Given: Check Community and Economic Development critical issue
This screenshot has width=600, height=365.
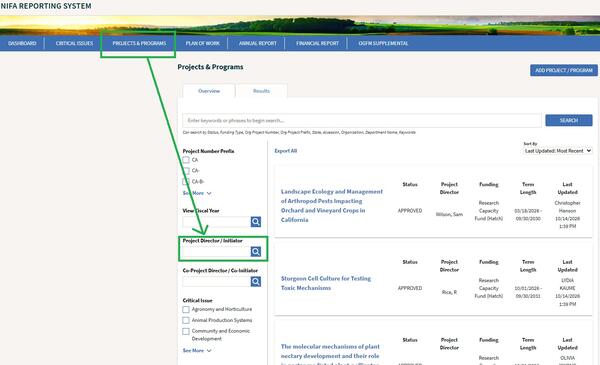Looking at the screenshot, I should click(186, 331).
